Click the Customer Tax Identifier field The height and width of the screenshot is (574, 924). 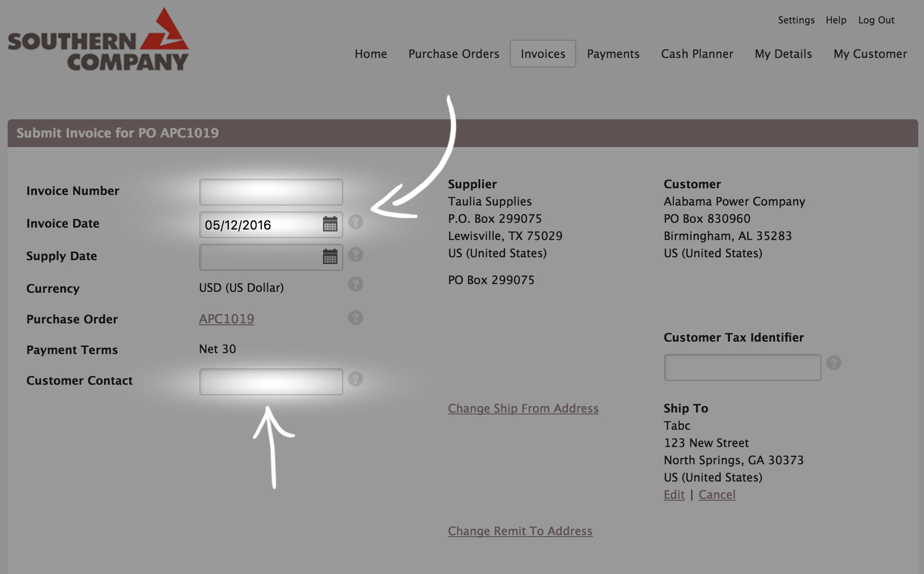click(x=743, y=367)
